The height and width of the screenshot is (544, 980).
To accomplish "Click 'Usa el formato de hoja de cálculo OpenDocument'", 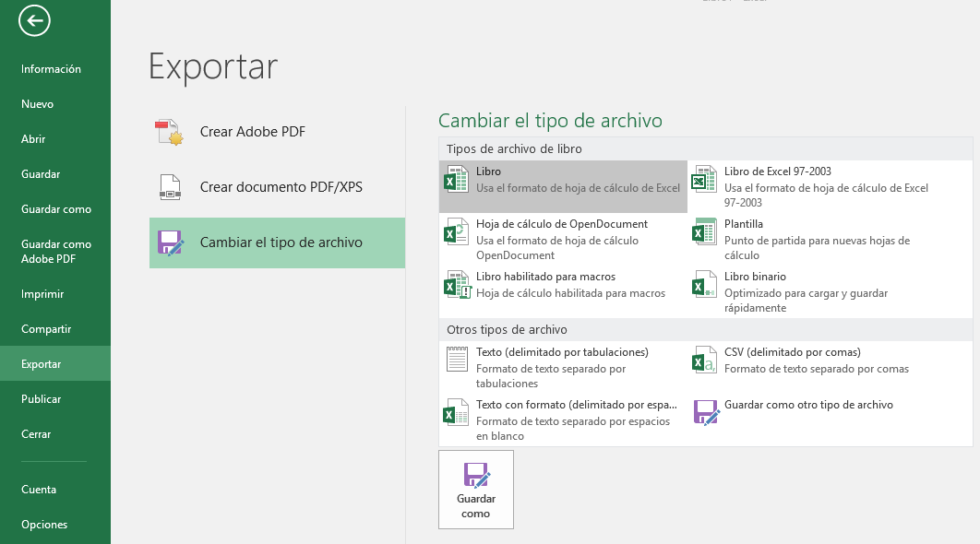I will point(557,248).
